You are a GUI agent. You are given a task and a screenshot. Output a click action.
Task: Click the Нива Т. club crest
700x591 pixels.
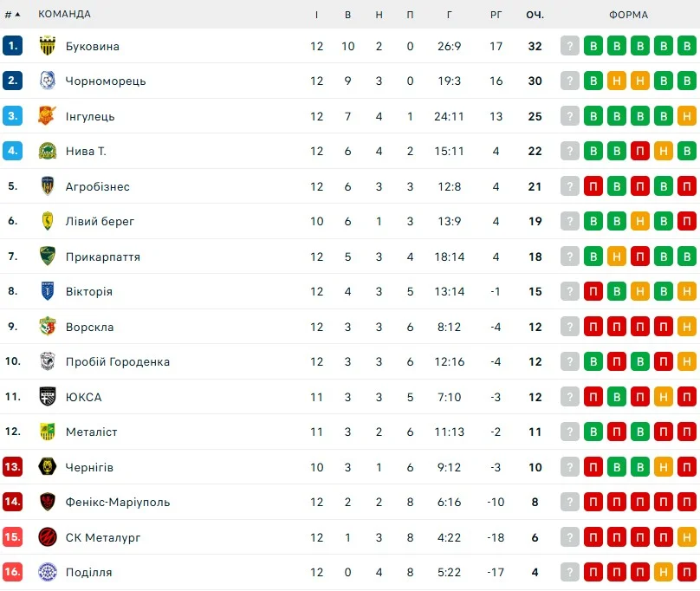coord(48,151)
